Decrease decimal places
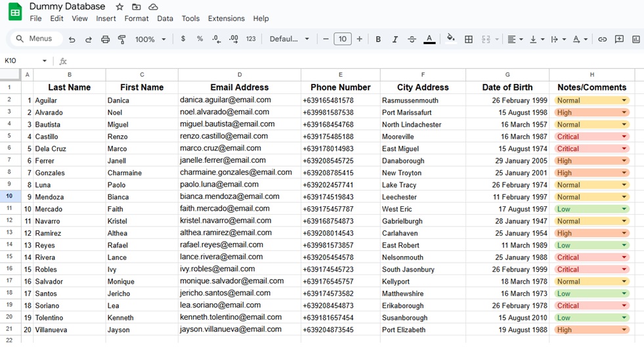The image size is (644, 348). pyautogui.click(x=217, y=39)
